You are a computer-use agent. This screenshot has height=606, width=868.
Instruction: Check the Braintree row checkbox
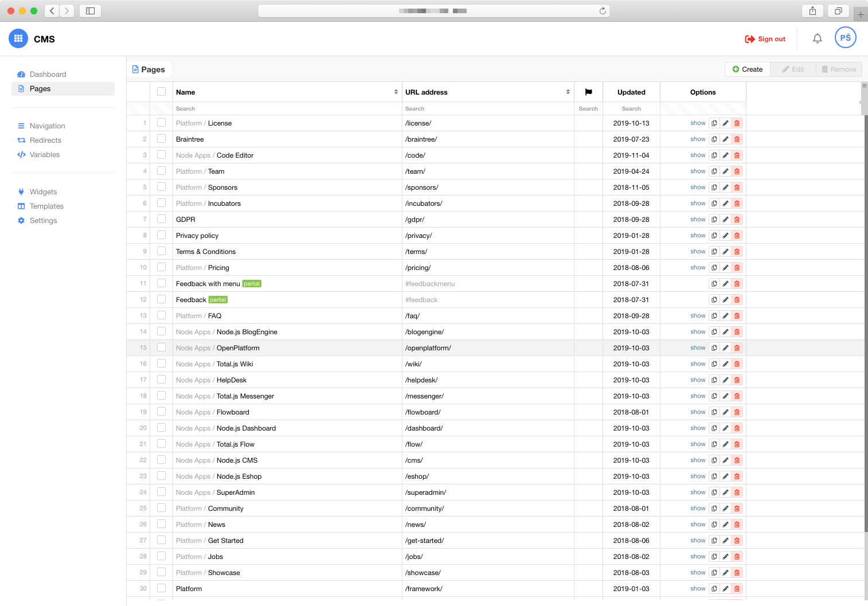click(161, 139)
